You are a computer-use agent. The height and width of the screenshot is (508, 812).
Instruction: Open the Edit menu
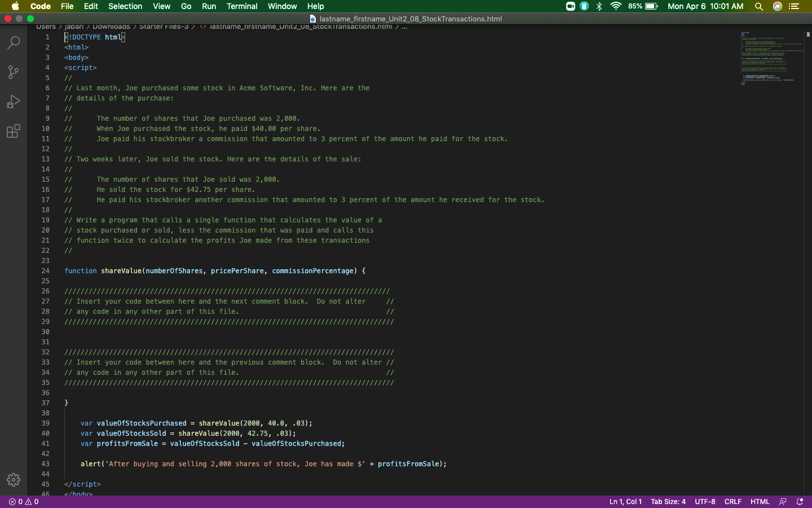click(91, 6)
